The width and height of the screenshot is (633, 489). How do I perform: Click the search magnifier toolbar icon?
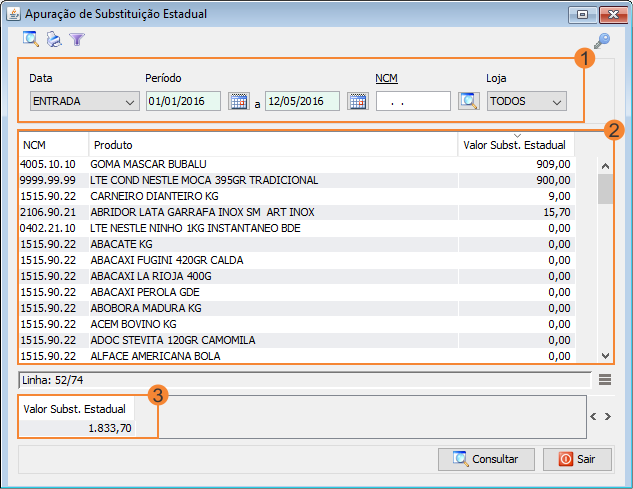[x=31, y=39]
